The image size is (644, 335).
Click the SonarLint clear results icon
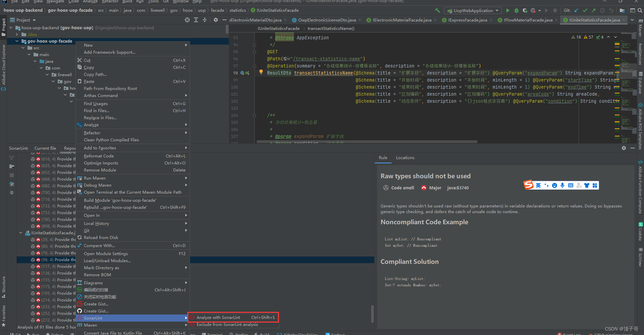(x=12, y=193)
